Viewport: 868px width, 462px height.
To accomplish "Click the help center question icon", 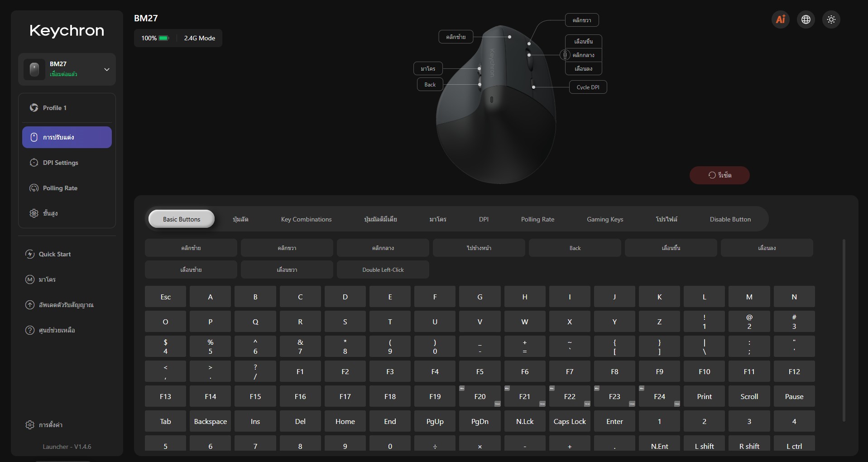I will [30, 330].
